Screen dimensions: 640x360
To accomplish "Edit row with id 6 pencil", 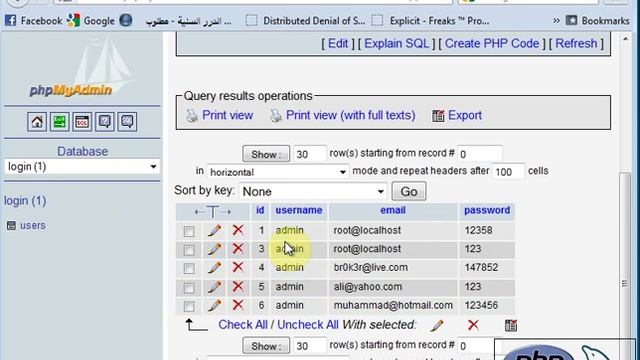I will pyautogui.click(x=214, y=305).
